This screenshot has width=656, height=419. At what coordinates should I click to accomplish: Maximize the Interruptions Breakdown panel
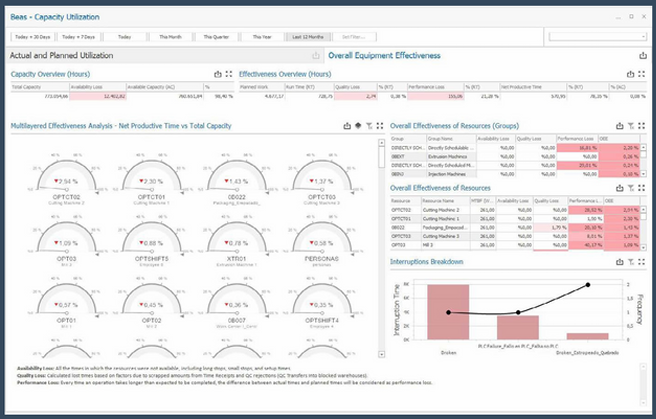[x=641, y=262]
